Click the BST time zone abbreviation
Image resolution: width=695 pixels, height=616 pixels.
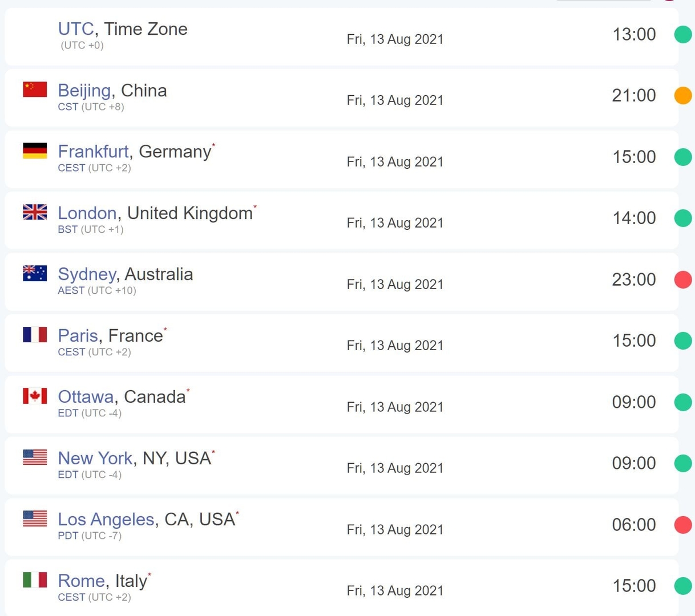(x=68, y=229)
